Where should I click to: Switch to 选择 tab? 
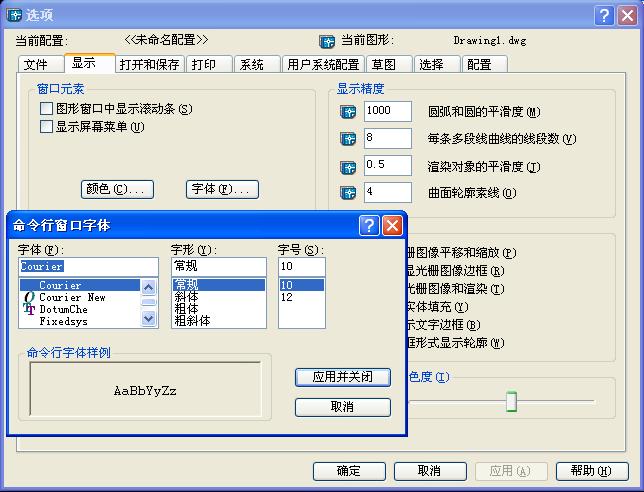(x=437, y=64)
